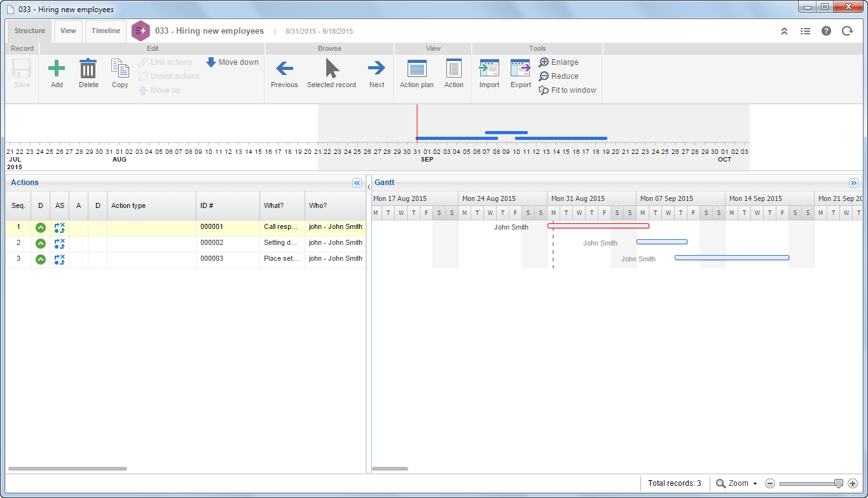Click the Actions panel horizontal scrollbar
Viewport: 868px width, 498px height.
tap(67, 469)
